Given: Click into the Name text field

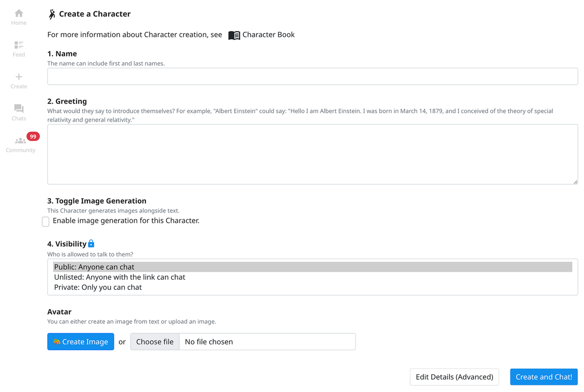Looking at the screenshot, I should click(312, 77).
